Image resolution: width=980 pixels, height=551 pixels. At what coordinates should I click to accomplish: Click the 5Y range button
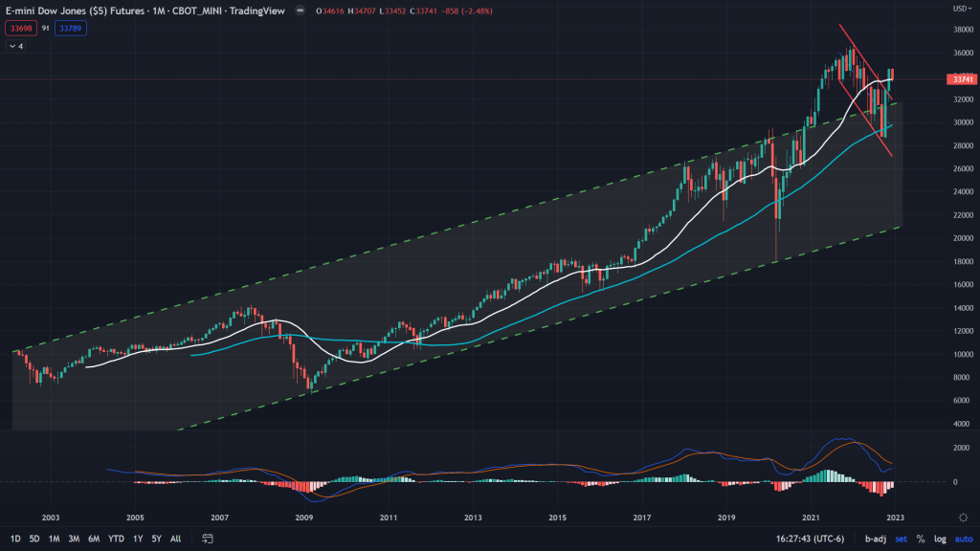[x=155, y=539]
